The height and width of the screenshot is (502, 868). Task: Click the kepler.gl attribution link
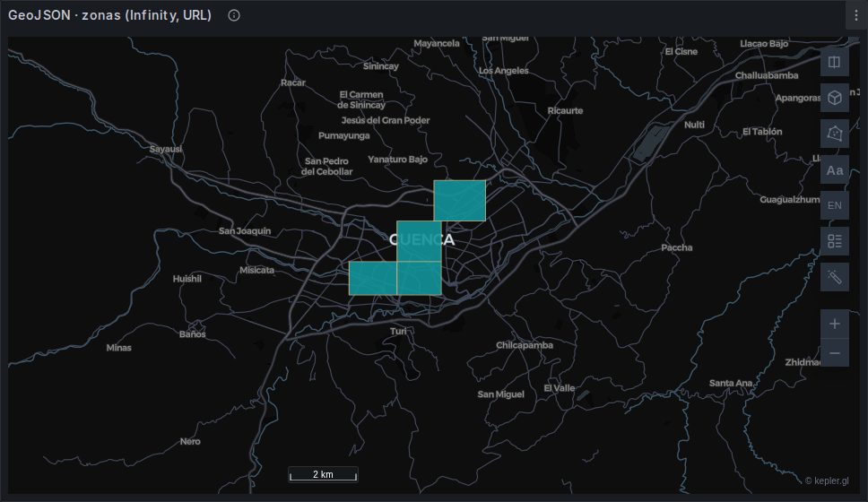tap(827, 480)
